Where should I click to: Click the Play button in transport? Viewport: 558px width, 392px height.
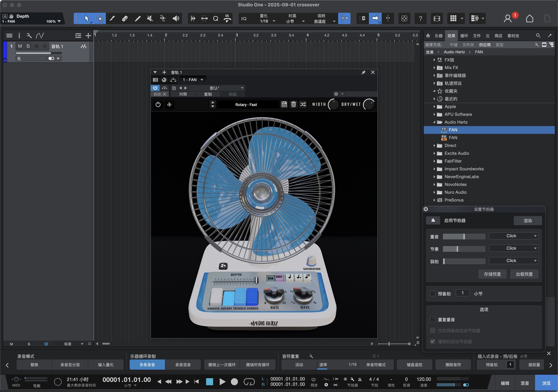[x=222, y=382]
